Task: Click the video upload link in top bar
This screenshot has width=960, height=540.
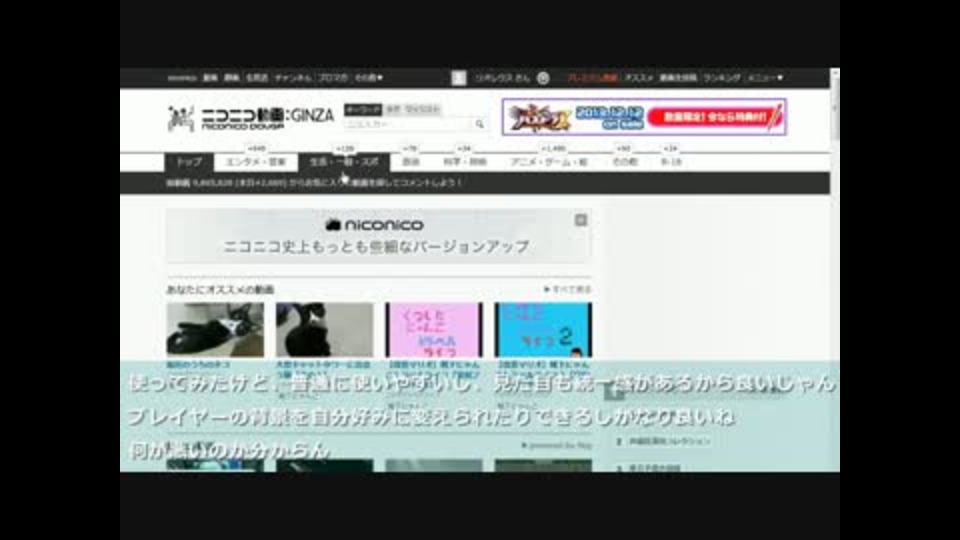Action: click(678, 78)
